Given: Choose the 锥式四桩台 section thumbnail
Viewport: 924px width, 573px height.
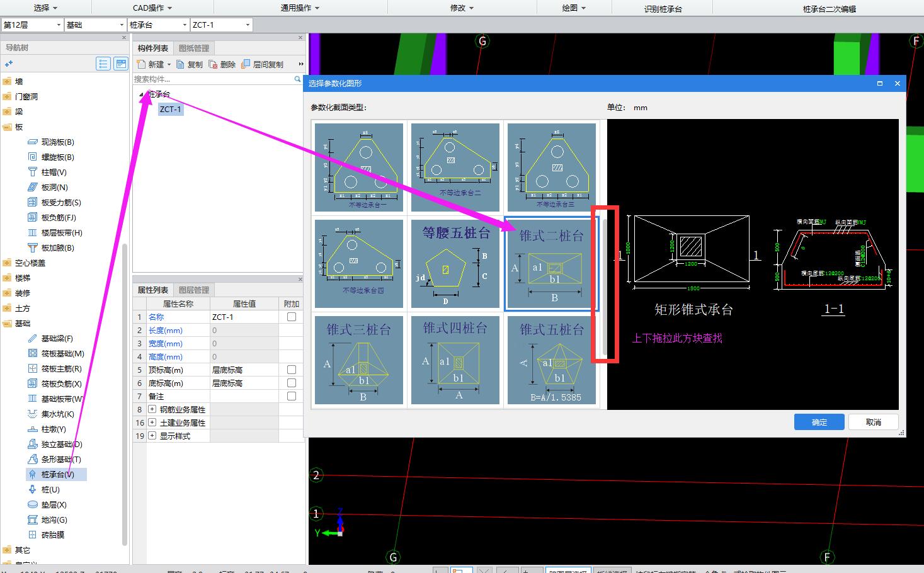Looking at the screenshot, I should [455, 360].
